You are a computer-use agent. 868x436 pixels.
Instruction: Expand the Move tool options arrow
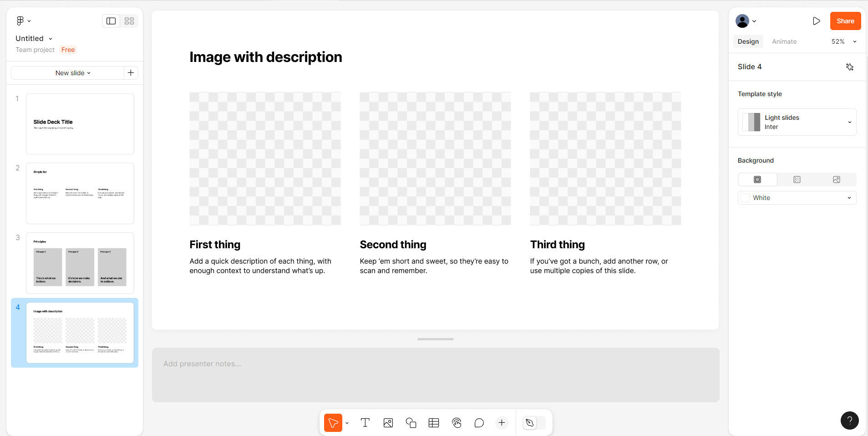[347, 423]
